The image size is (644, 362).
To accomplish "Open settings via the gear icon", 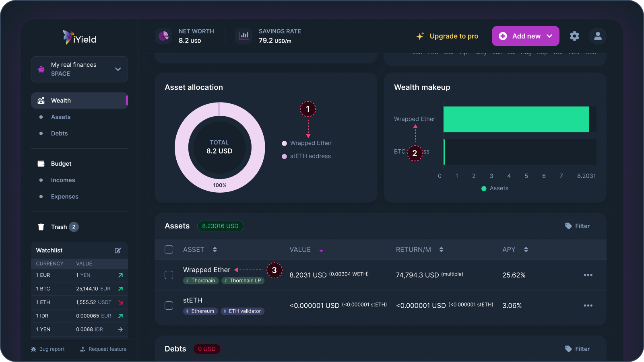I will (574, 36).
